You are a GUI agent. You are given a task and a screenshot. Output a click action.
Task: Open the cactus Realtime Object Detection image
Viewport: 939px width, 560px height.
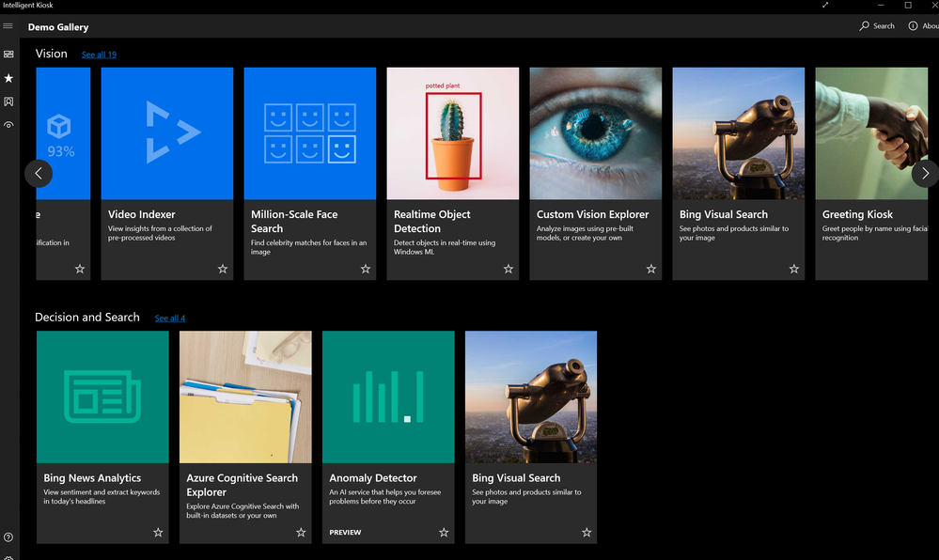[453, 133]
